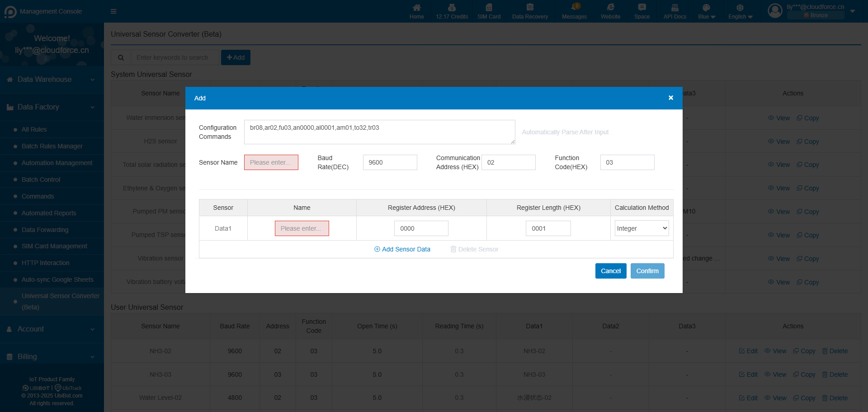Expand the English language dropdown

740,12
